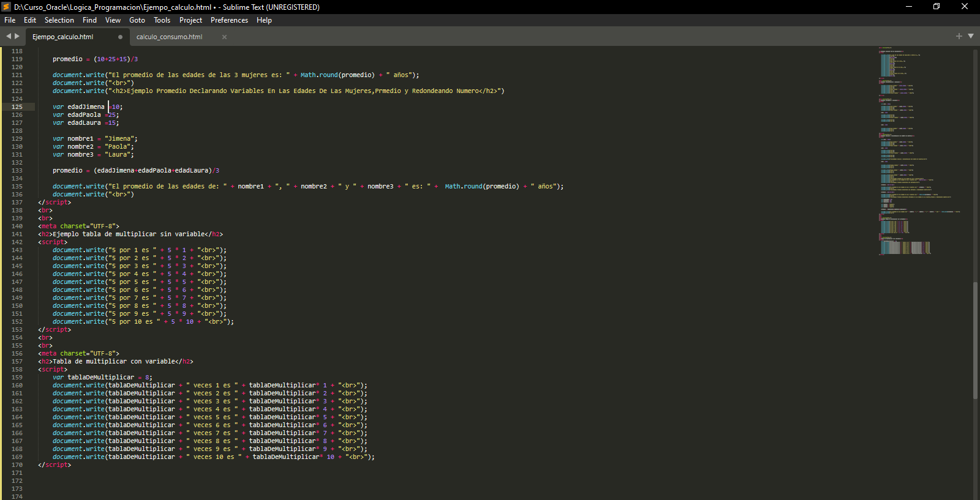980x500 pixels.
Task: Open the Tools menu
Action: point(162,20)
